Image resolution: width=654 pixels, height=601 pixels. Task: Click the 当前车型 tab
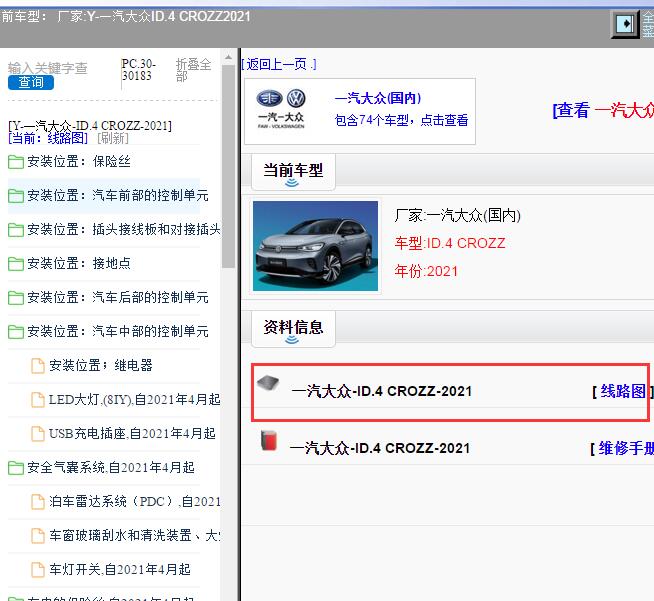[293, 171]
